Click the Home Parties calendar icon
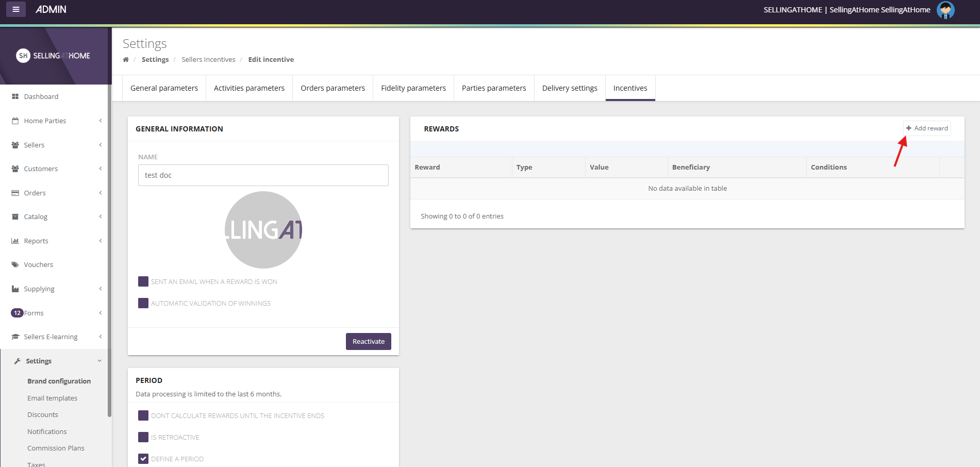The image size is (980, 467). (x=15, y=121)
